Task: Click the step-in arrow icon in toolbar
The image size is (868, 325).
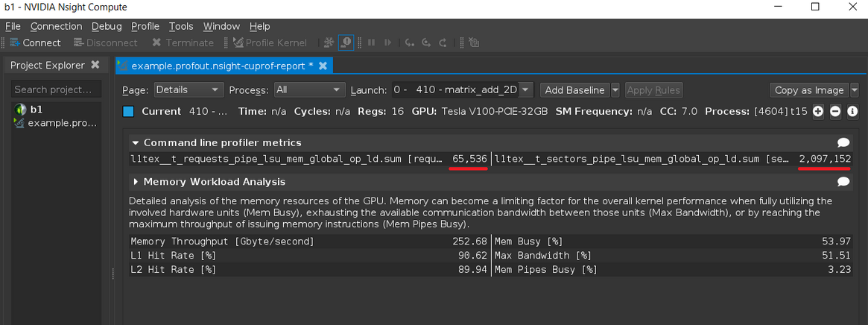Action: pyautogui.click(x=410, y=42)
